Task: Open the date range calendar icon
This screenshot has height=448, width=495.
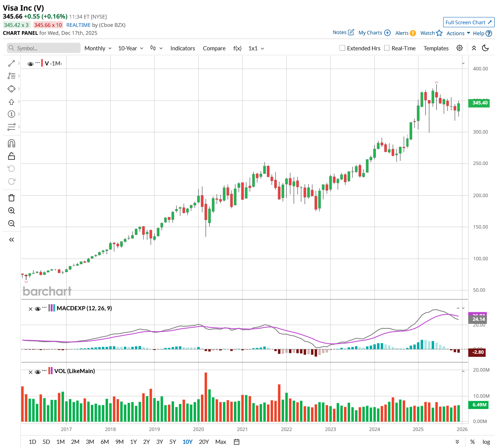Action: pyautogui.click(x=237, y=442)
